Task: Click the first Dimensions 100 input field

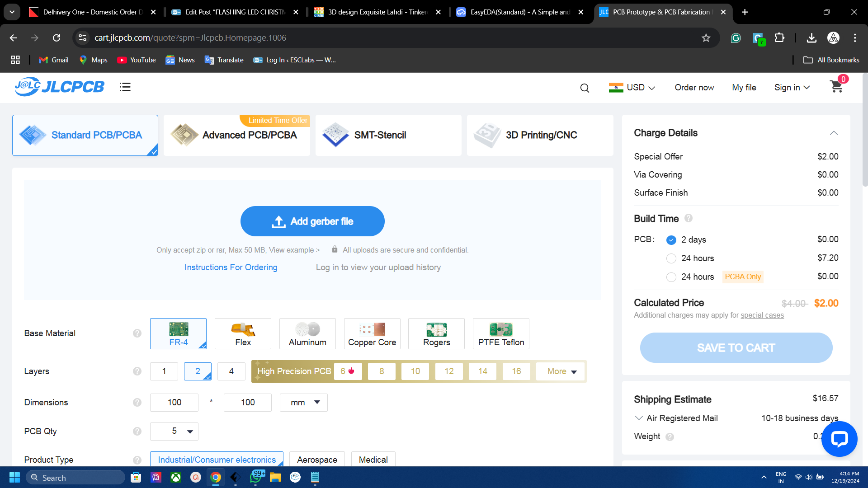Action: click(x=174, y=403)
